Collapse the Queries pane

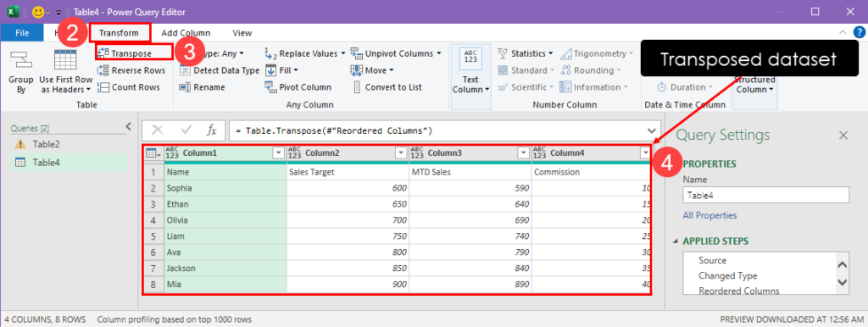point(128,127)
